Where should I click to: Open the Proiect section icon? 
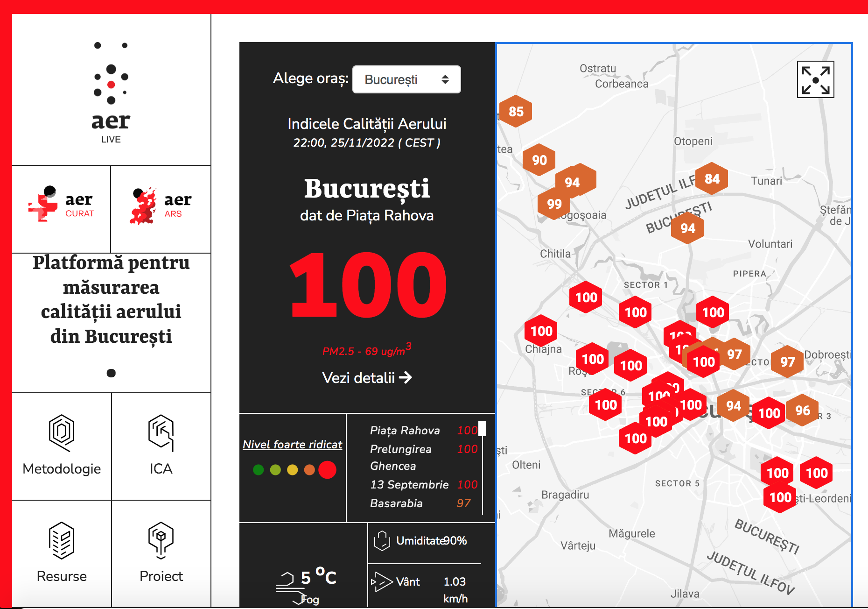coord(161,540)
